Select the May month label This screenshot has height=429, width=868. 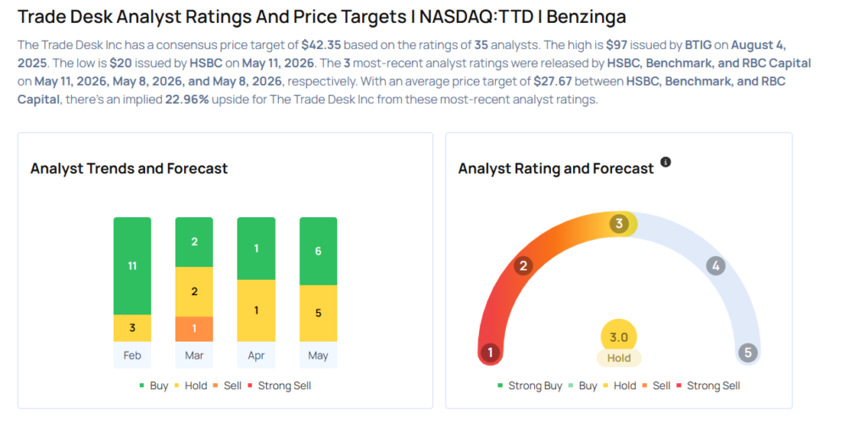(x=319, y=355)
